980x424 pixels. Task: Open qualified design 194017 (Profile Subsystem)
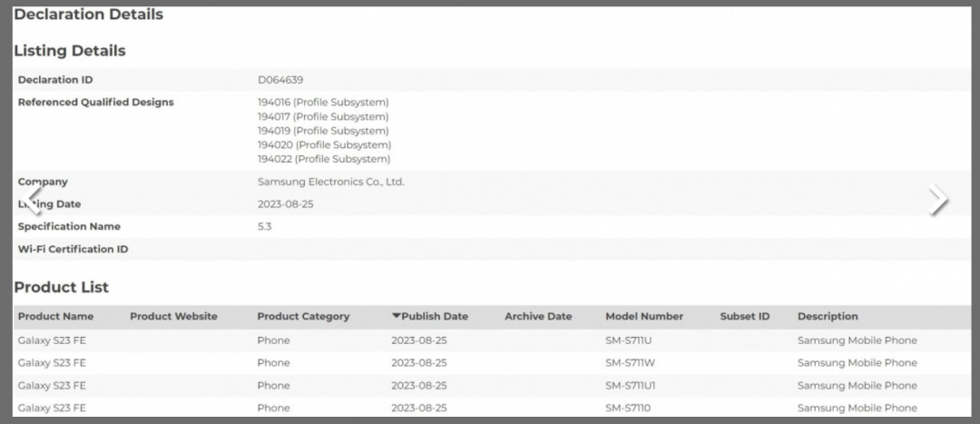[x=323, y=116]
